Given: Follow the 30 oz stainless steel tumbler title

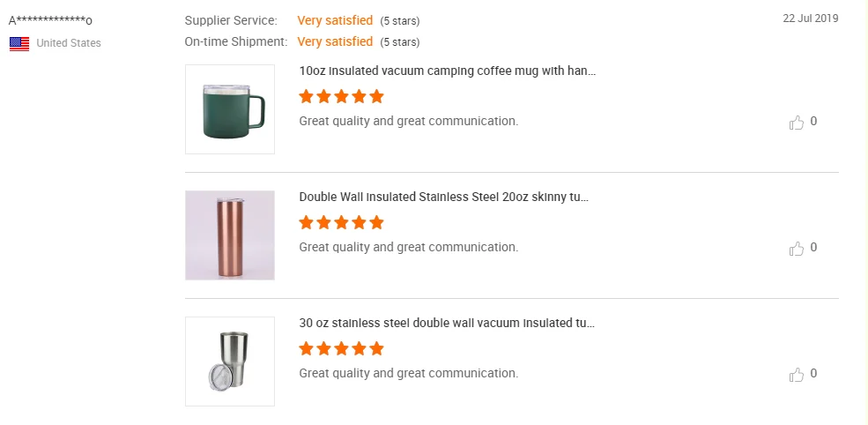Looking at the screenshot, I should pos(447,323).
